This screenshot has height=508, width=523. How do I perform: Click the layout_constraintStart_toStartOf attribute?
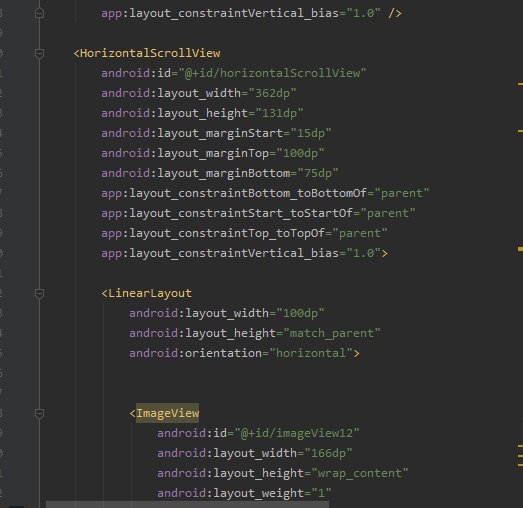click(x=241, y=213)
